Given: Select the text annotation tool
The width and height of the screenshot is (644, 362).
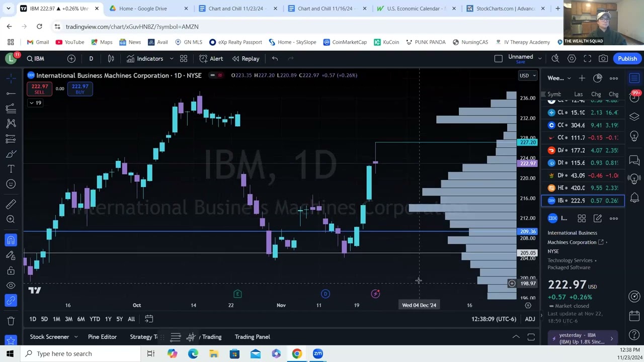Looking at the screenshot, I should [11, 169].
